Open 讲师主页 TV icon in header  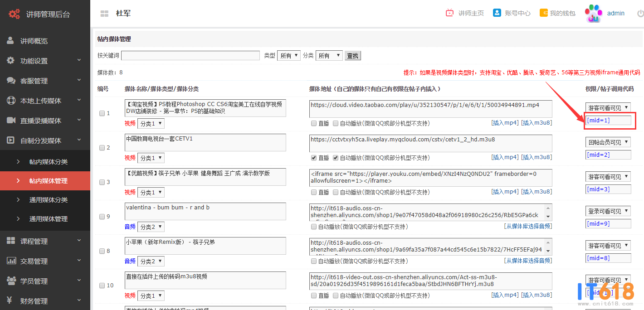point(449,13)
